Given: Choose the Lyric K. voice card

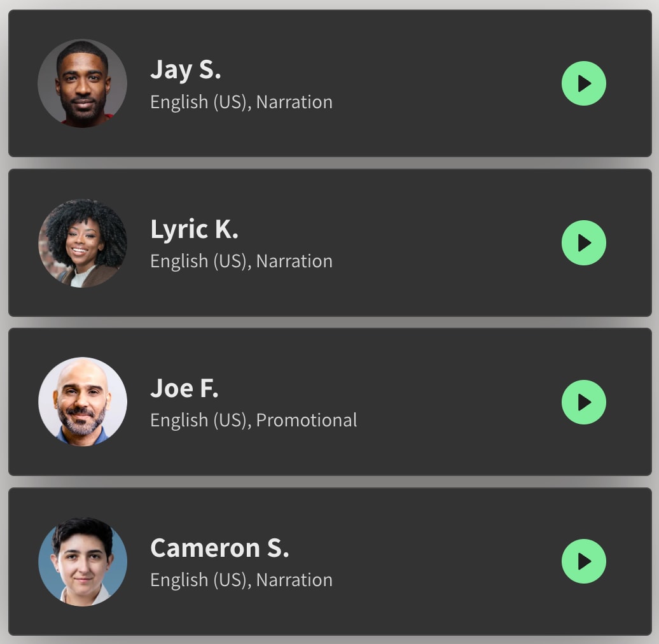Looking at the screenshot, I should 330,242.
